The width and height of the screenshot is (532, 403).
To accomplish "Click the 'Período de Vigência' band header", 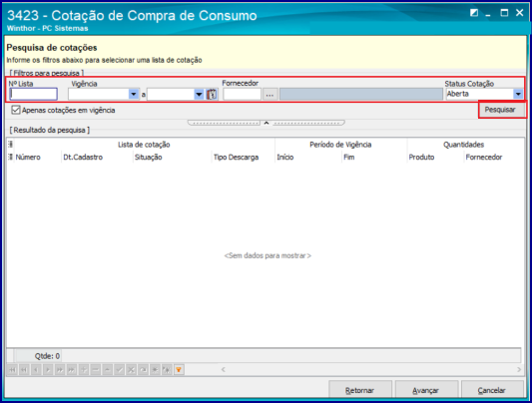I will click(x=340, y=145).
